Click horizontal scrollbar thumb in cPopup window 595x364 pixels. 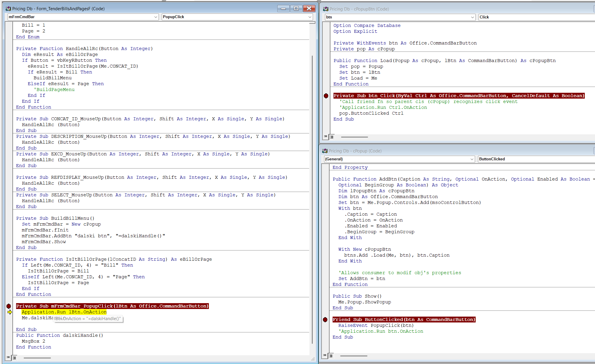(x=353, y=356)
